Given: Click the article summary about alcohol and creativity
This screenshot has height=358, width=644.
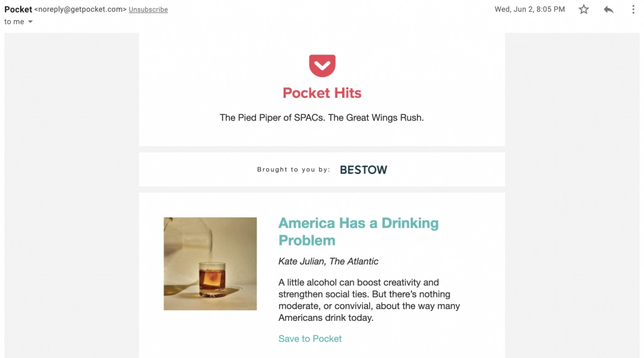Looking at the screenshot, I should [x=369, y=300].
